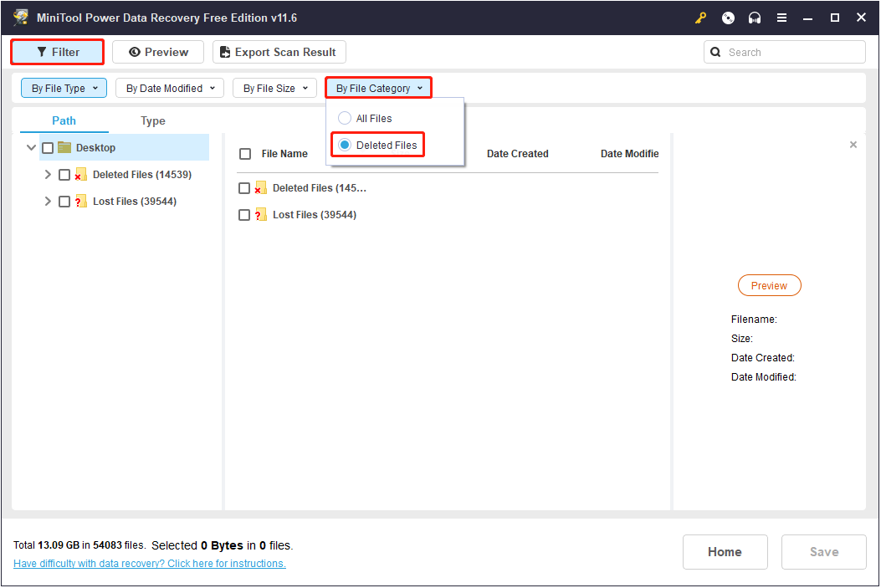Viewport: 881px width, 588px height.
Task: Open the hamburger menu icon
Action: (781, 17)
